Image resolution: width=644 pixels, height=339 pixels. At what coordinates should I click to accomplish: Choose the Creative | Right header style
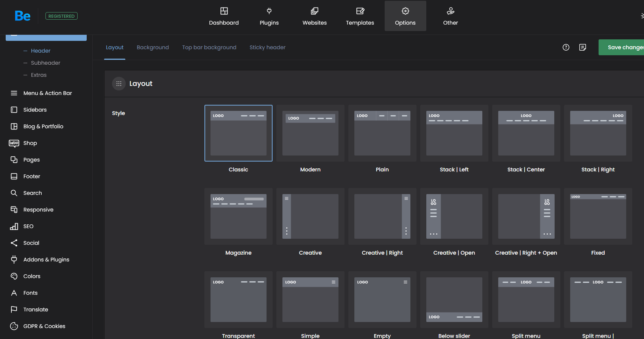[x=382, y=216]
